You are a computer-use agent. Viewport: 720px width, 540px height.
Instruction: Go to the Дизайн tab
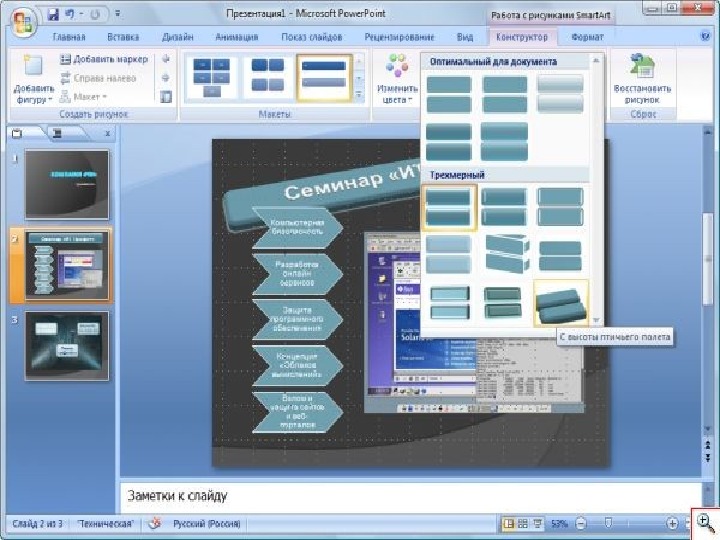[178, 37]
